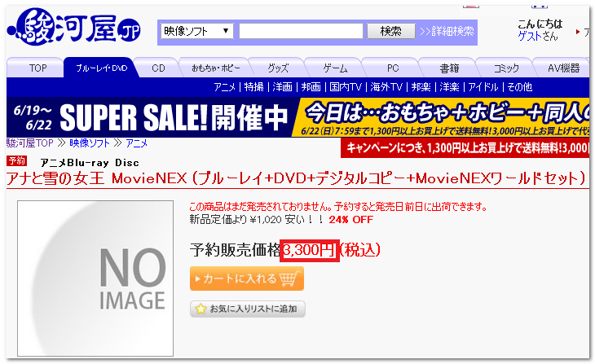Open the 映像ソフト category dropdown
The width and height of the screenshot is (595, 364).
(x=196, y=31)
